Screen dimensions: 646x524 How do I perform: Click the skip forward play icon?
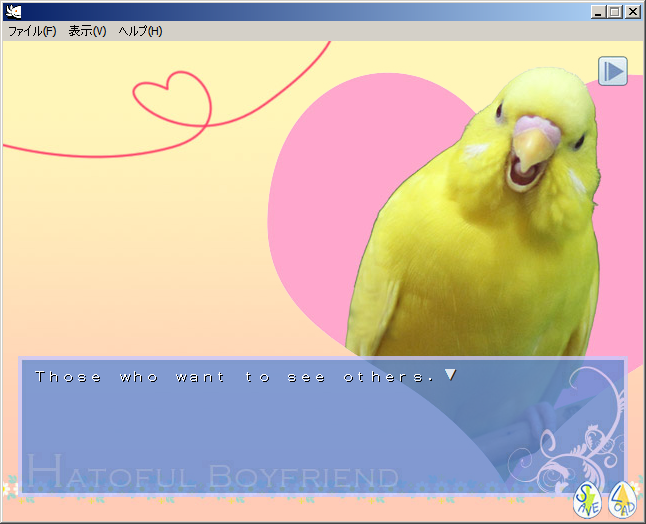[613, 71]
